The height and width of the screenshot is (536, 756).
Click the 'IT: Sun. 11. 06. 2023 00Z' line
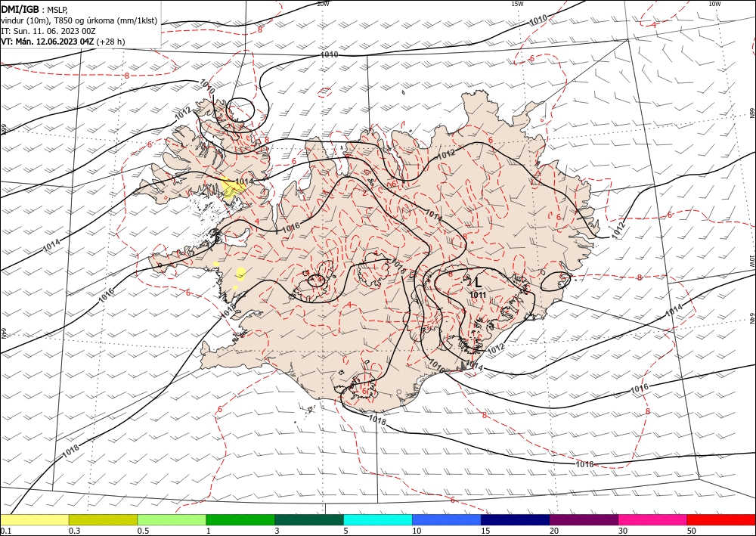click(48, 31)
